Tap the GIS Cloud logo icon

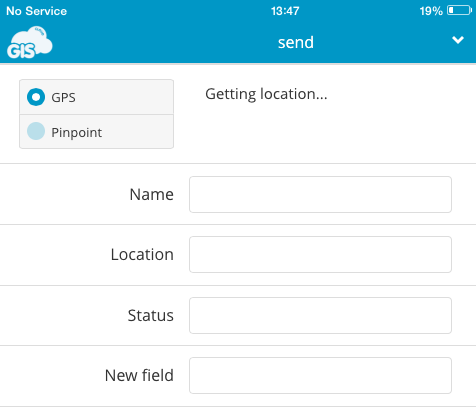tap(30, 43)
